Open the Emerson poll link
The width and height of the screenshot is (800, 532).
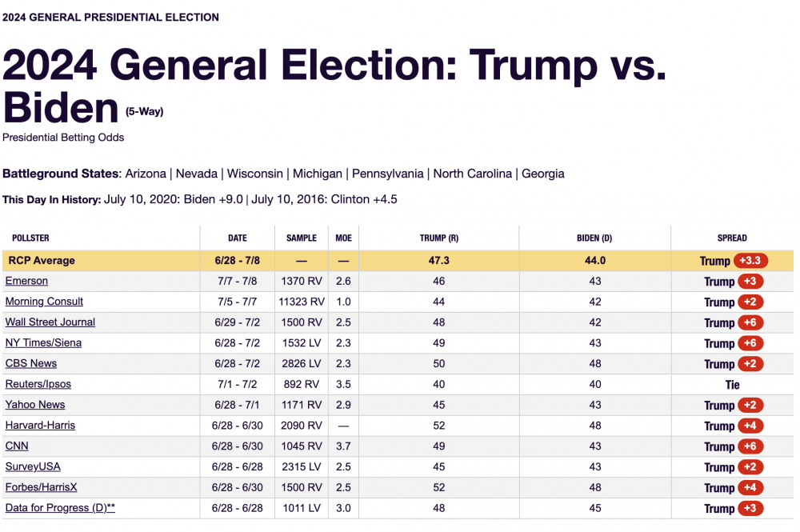(x=26, y=281)
